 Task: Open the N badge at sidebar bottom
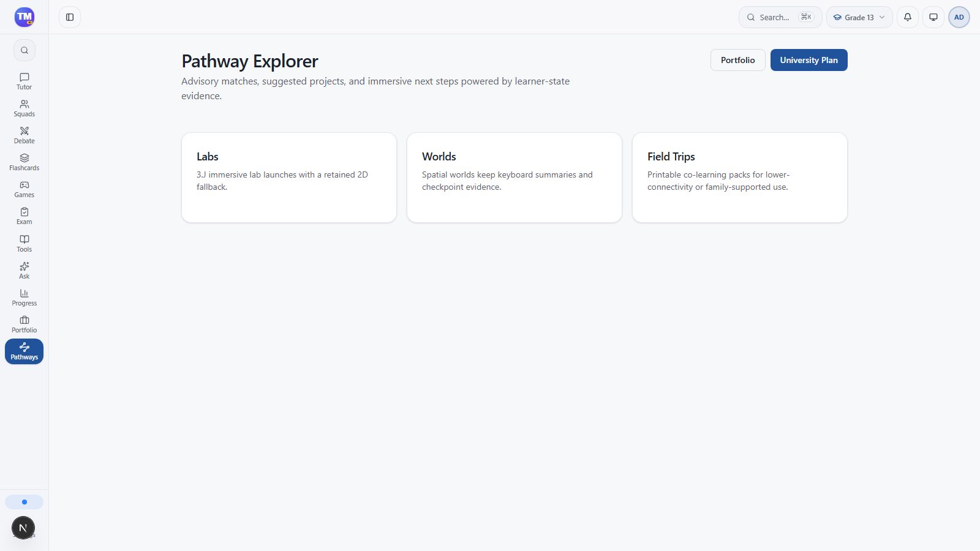pyautogui.click(x=23, y=528)
